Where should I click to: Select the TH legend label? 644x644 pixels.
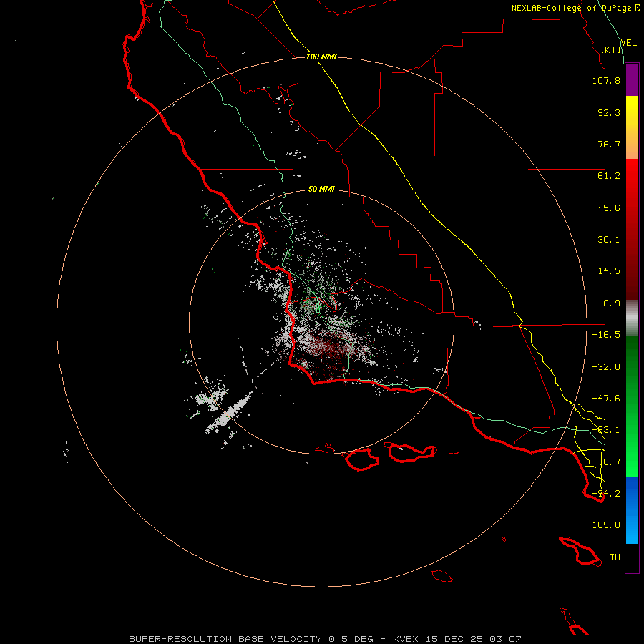point(615,557)
